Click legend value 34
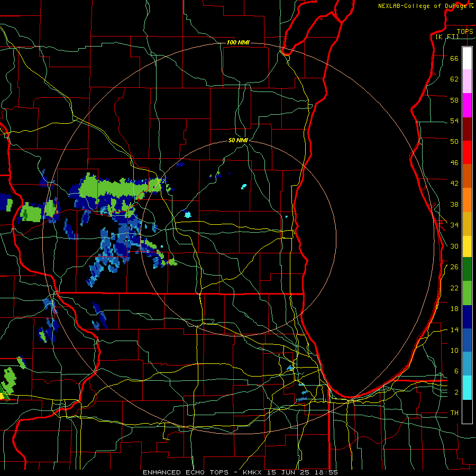The image size is (476, 476). click(454, 225)
